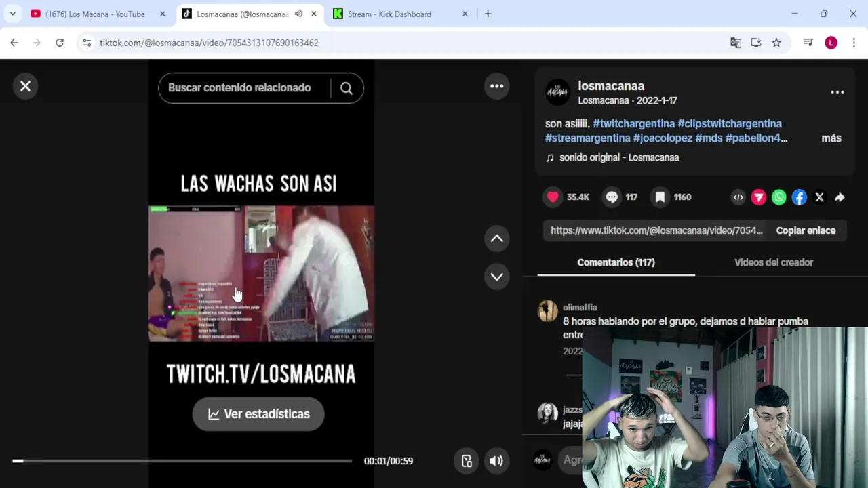Click the floating player icon beside volume
This screenshot has height=488, width=868.
pos(467,461)
